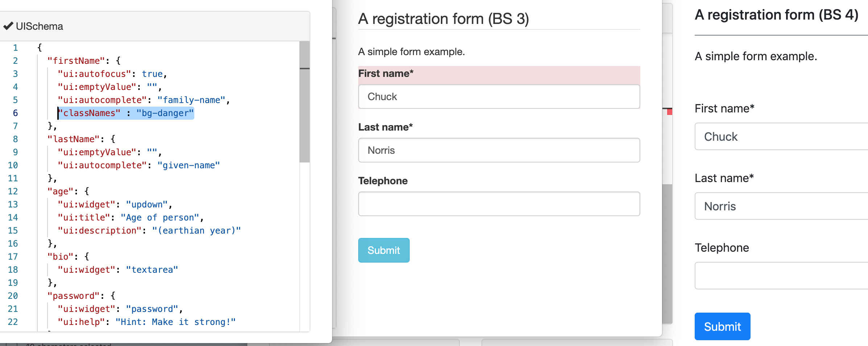
Task: Click the "ui:help" hint text on line 22
Action: [x=175, y=322]
